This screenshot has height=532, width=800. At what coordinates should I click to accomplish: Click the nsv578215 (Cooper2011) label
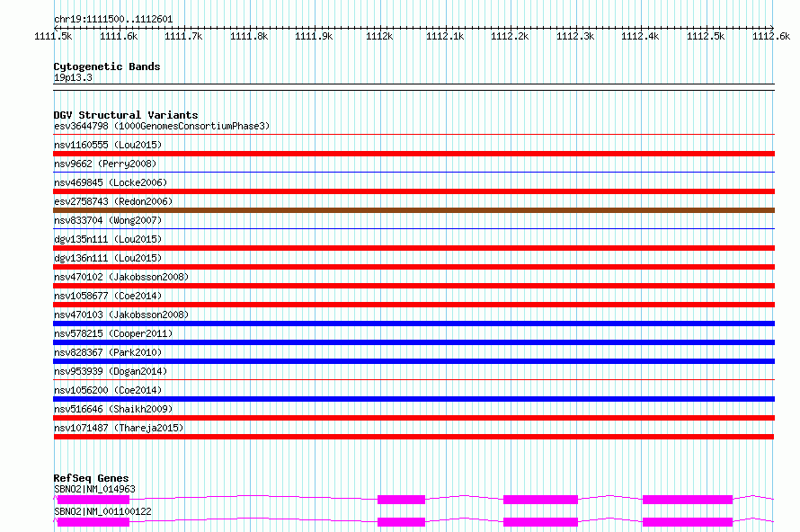(x=113, y=333)
